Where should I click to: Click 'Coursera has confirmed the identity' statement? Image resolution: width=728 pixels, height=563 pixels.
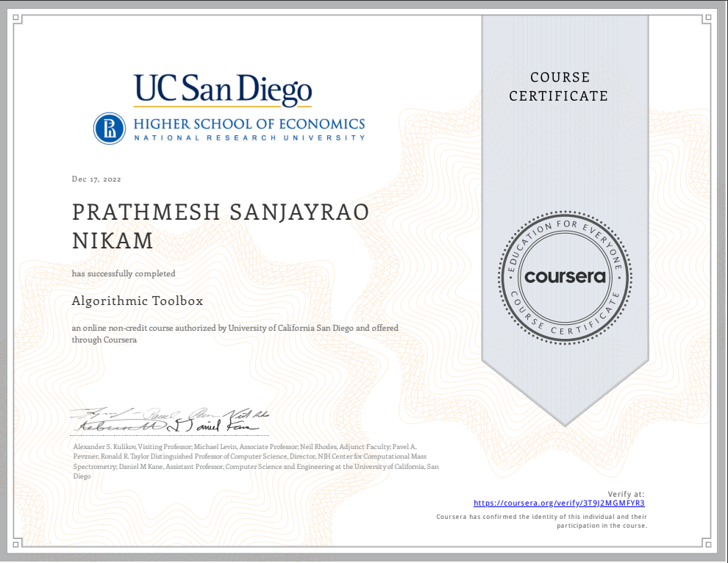click(x=541, y=521)
